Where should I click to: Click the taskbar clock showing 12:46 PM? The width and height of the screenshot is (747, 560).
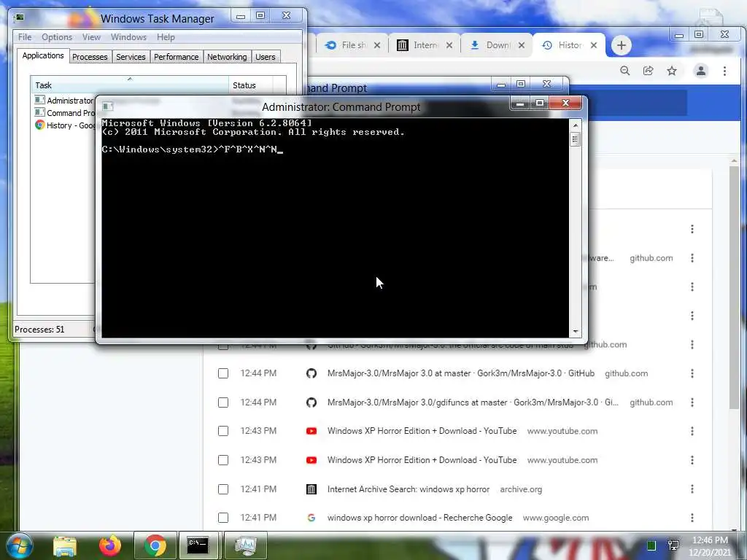click(710, 545)
